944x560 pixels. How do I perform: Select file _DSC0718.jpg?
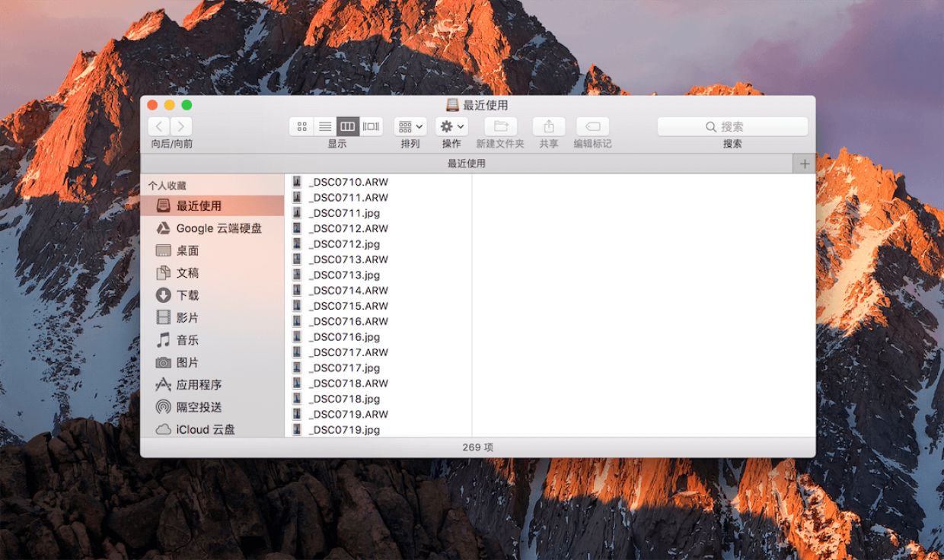[378, 399]
